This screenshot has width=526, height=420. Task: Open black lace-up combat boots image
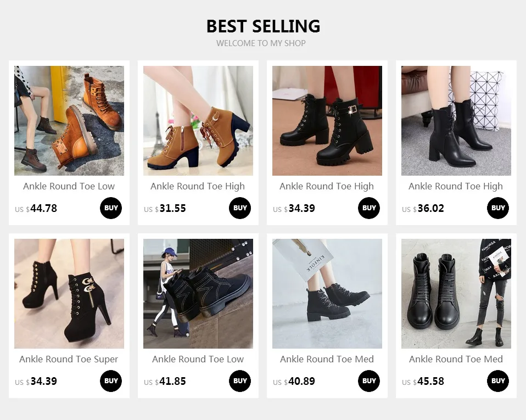tap(456, 294)
